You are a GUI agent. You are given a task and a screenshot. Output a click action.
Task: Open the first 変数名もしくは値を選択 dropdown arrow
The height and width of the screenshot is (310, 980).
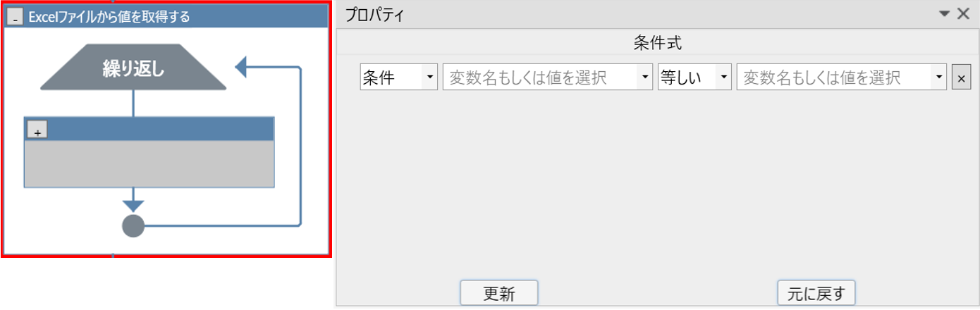click(x=644, y=77)
